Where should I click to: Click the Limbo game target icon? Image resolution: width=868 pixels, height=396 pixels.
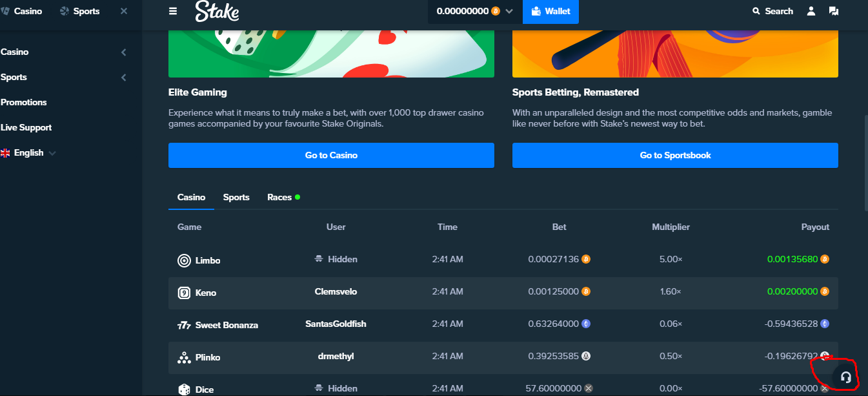pyautogui.click(x=184, y=260)
